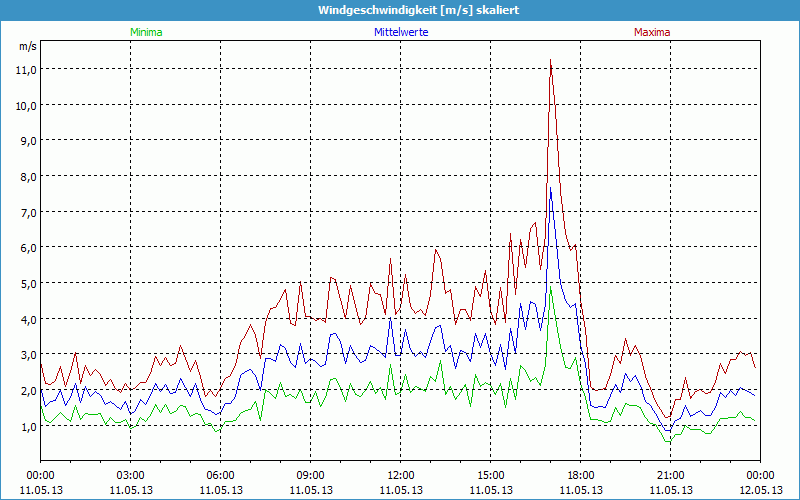The height and width of the screenshot is (500, 800).
Task: Click the 18:00 time axis label
Action: [581, 475]
